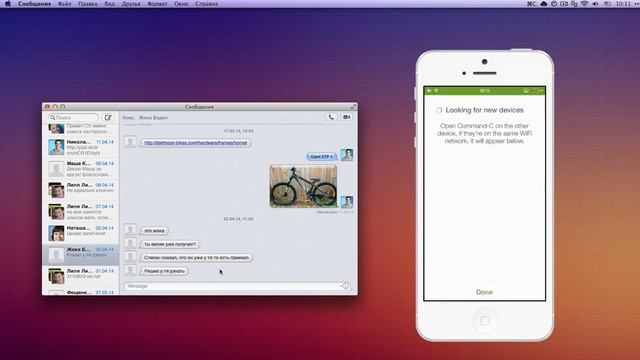Open the Сообщения application menu
The image size is (640, 360).
click(34, 4)
